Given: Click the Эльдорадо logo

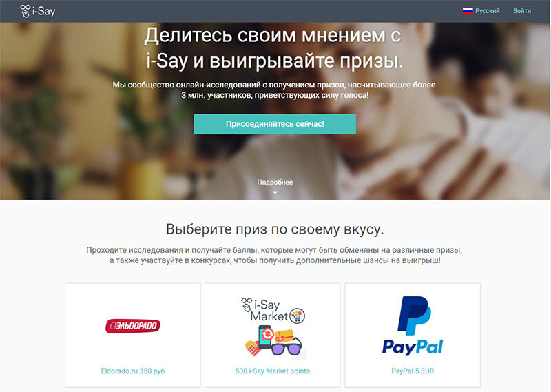Looking at the screenshot, I should coord(133,326).
